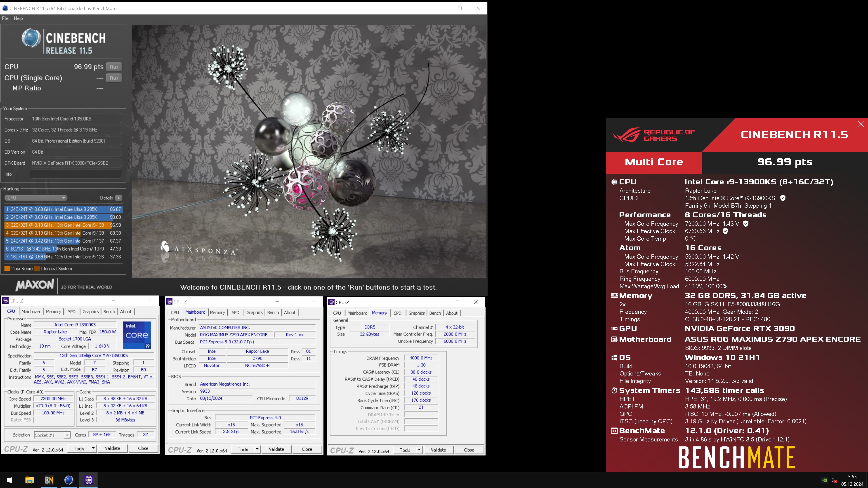Open Cinebench Help menu

(x=18, y=18)
